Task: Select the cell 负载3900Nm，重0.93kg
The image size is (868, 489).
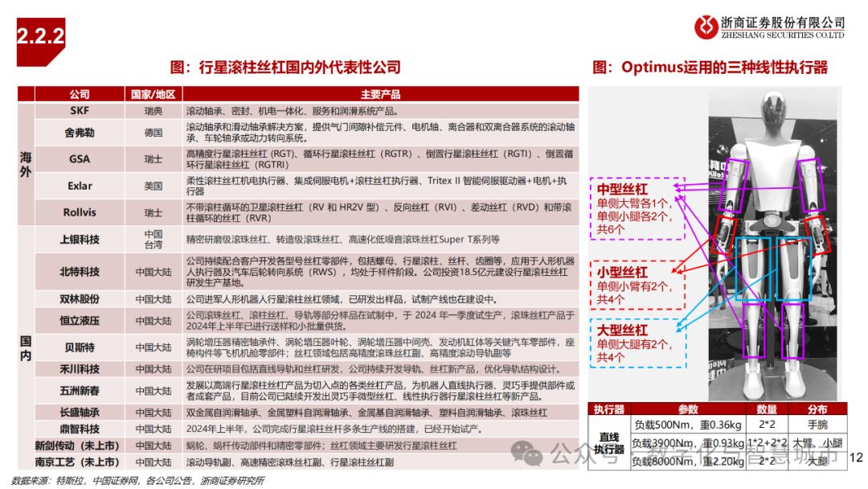Action: click(688, 443)
